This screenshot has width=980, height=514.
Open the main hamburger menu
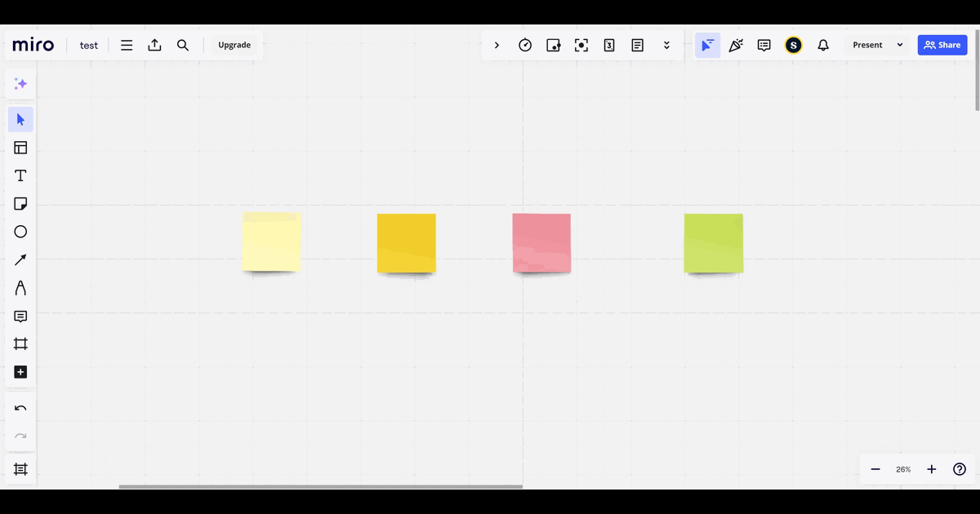pyautogui.click(x=127, y=46)
